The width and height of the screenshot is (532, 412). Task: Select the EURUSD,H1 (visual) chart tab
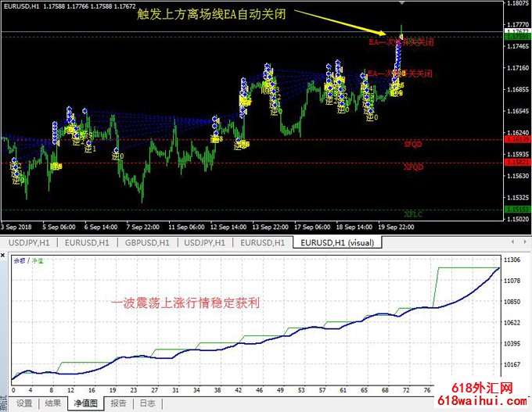pyautogui.click(x=337, y=243)
